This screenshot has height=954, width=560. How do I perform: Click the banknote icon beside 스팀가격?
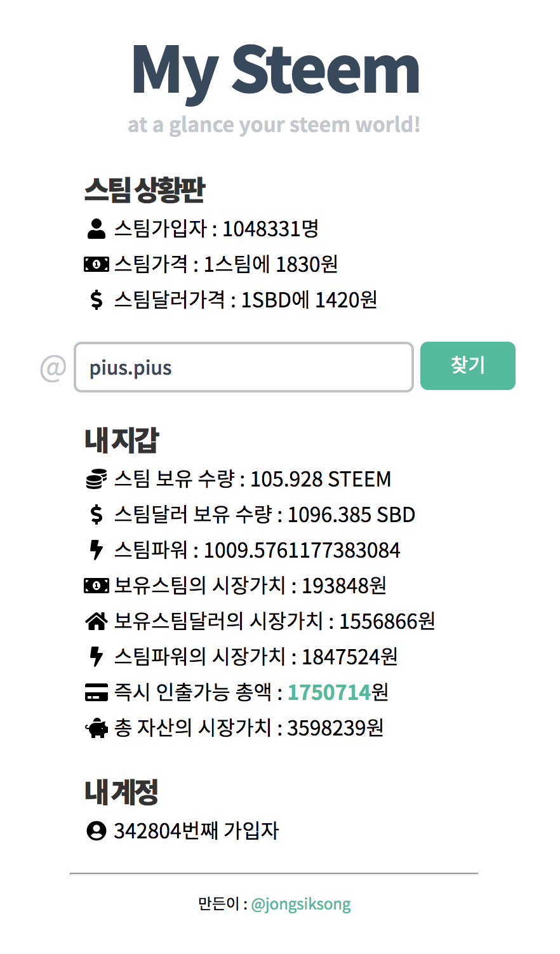pos(96,264)
